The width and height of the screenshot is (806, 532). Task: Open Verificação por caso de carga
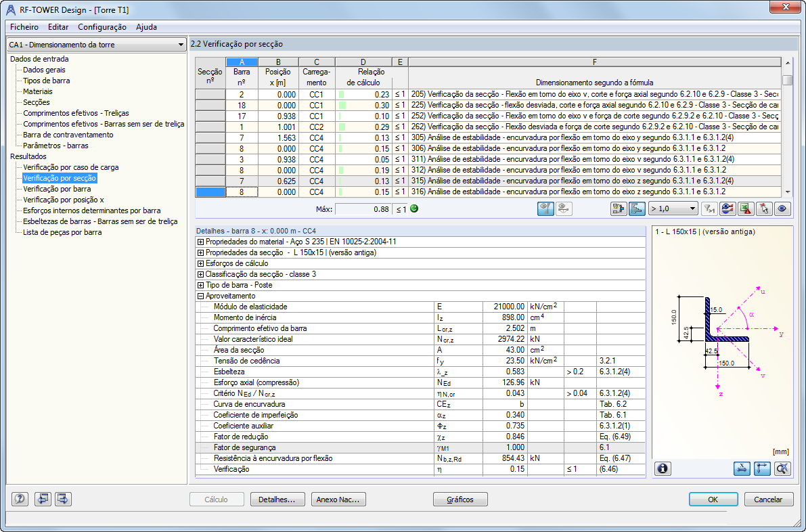(x=71, y=167)
